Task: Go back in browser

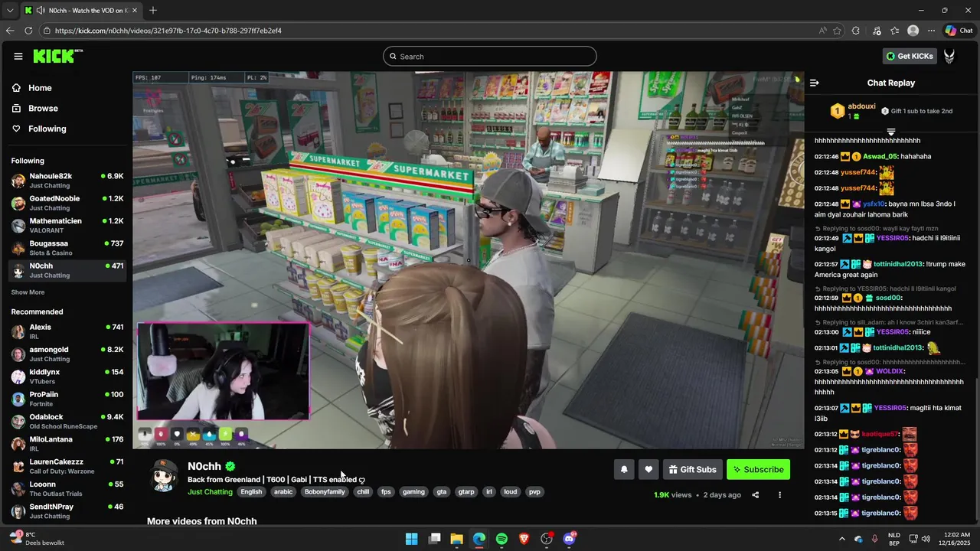Action: point(10,31)
